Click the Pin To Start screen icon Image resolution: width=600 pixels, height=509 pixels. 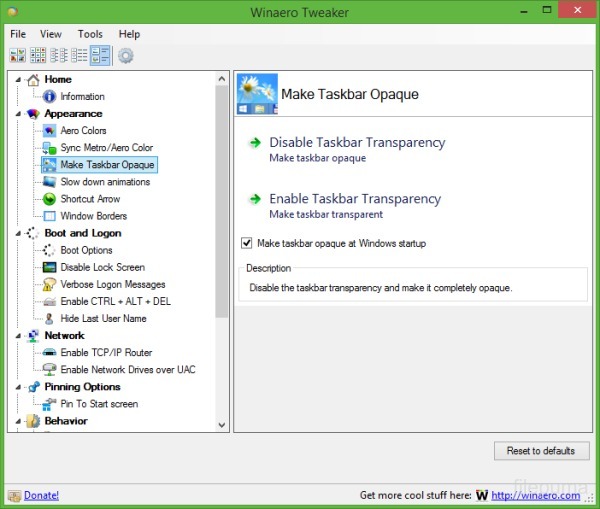(x=49, y=404)
